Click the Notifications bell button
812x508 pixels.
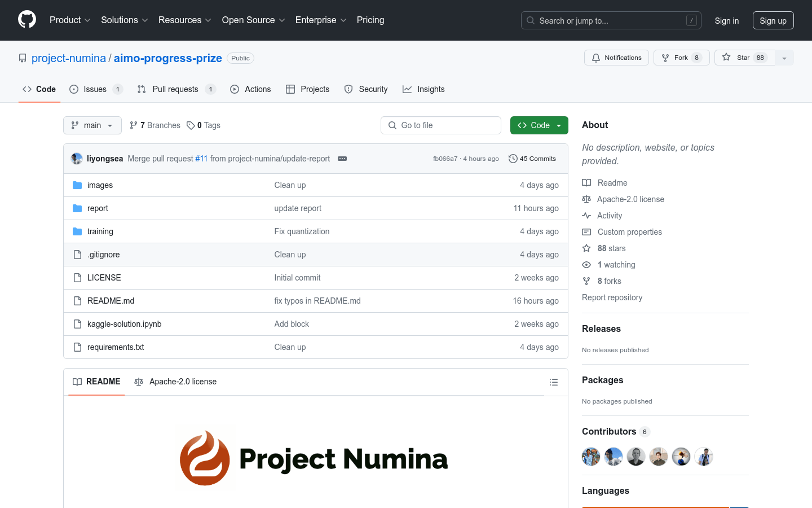pyautogui.click(x=616, y=58)
